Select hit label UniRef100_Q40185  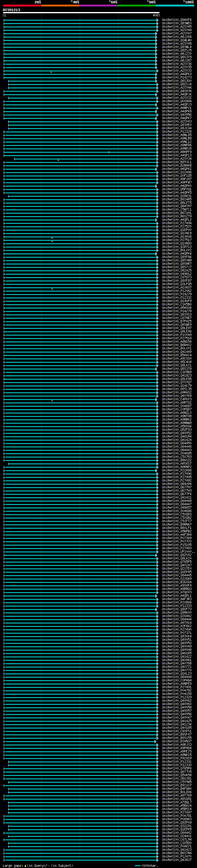[x=177, y=728]
